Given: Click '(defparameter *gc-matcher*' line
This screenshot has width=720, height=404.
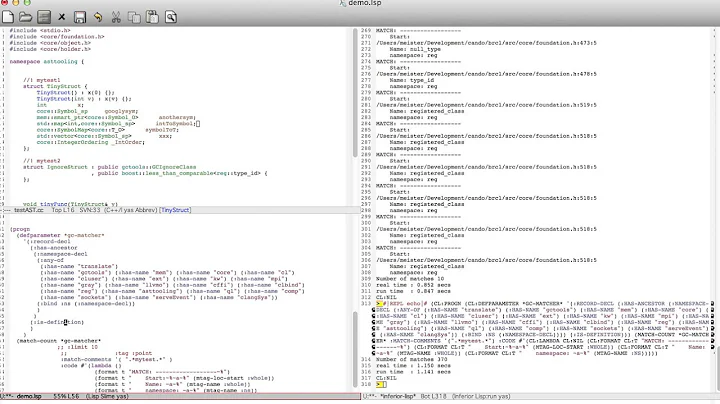Looking at the screenshot, I should tap(61, 236).
